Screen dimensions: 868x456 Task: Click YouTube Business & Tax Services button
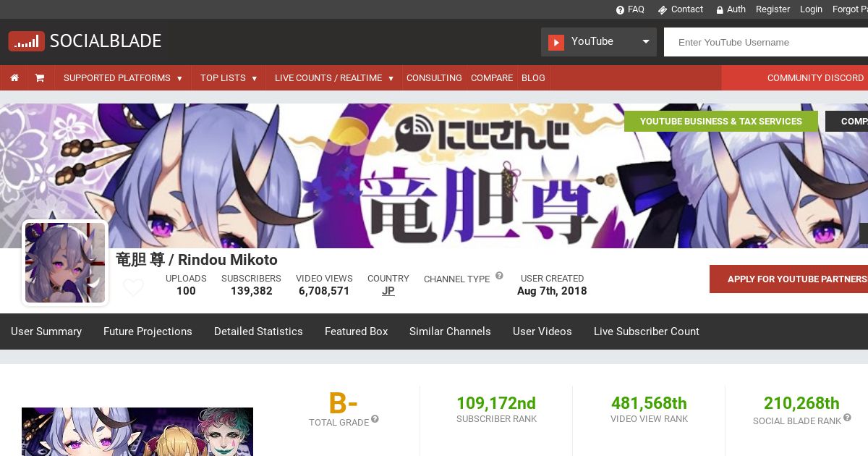(721, 121)
